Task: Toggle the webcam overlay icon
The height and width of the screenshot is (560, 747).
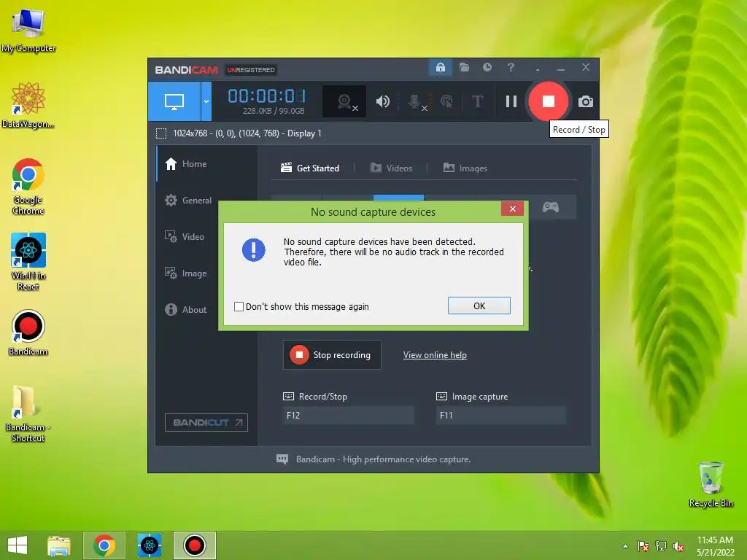Action: [344, 101]
